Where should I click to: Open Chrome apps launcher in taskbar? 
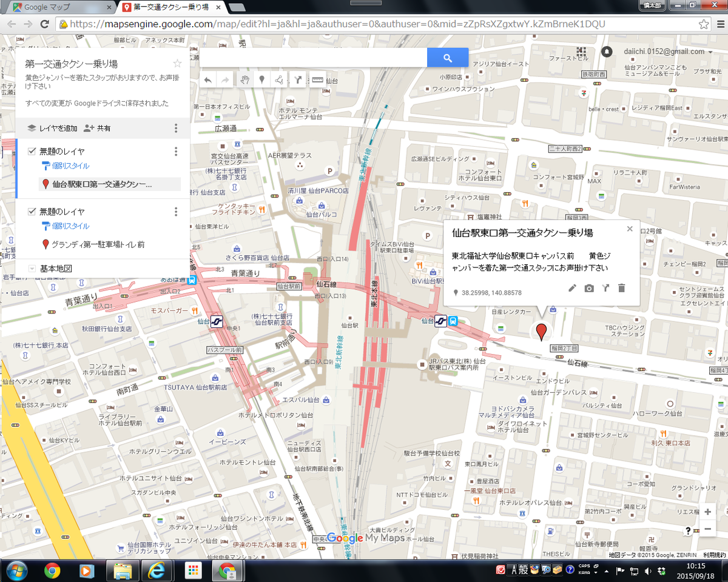tap(193, 570)
